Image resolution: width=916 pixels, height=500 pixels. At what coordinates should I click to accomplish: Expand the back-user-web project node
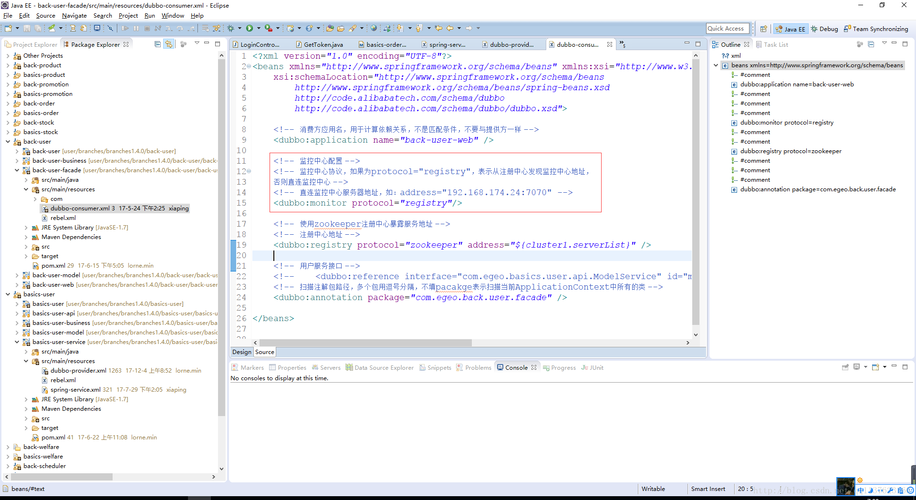point(17,284)
